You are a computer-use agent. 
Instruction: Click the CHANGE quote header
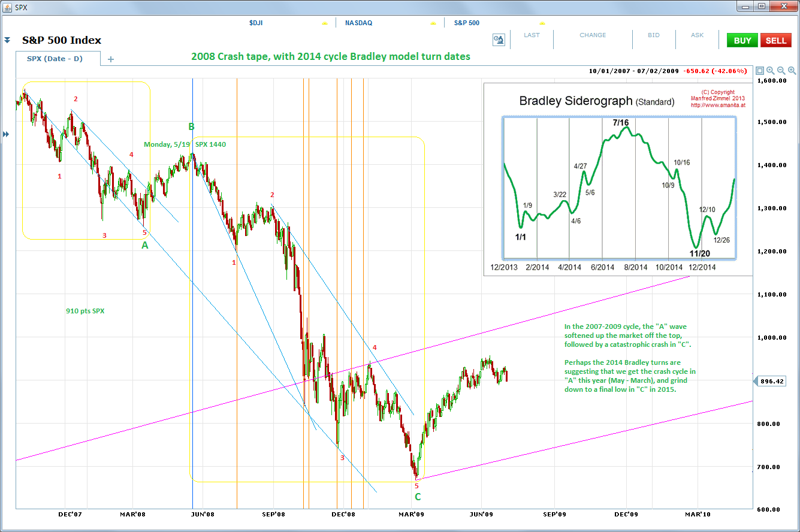[x=593, y=35]
